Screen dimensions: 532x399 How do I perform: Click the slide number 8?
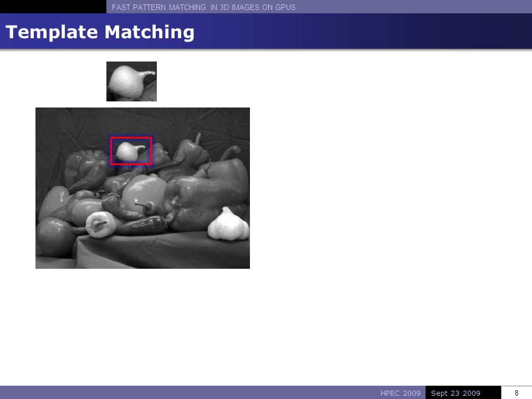click(x=516, y=393)
